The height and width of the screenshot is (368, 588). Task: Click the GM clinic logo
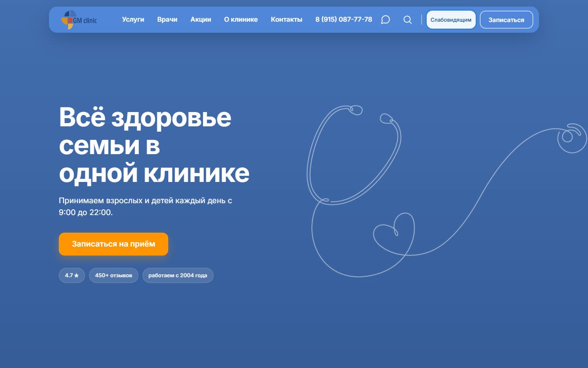point(79,20)
